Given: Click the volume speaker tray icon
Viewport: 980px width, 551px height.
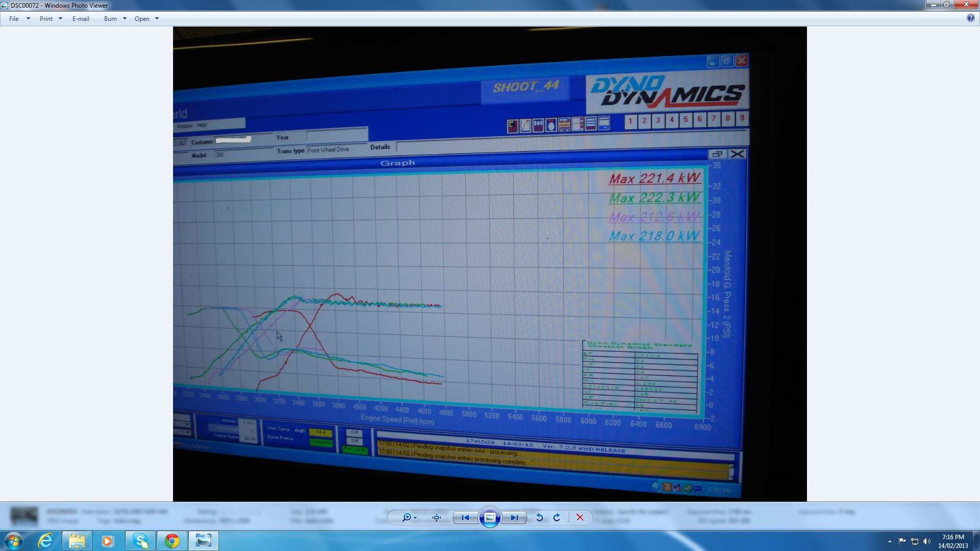Looking at the screenshot, I should [x=927, y=541].
